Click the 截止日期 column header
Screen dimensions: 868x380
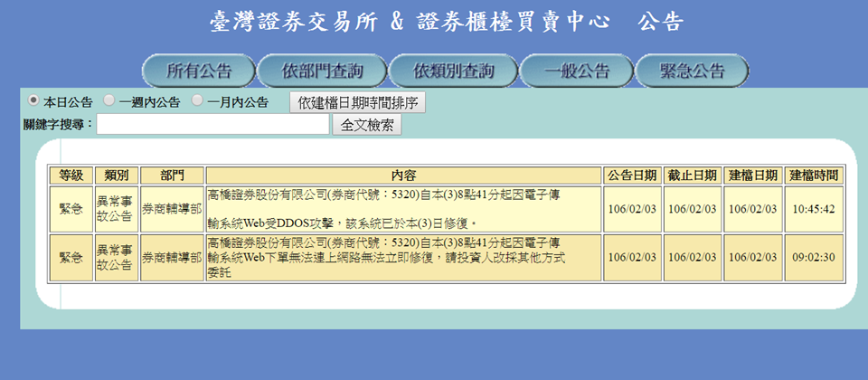tap(693, 176)
